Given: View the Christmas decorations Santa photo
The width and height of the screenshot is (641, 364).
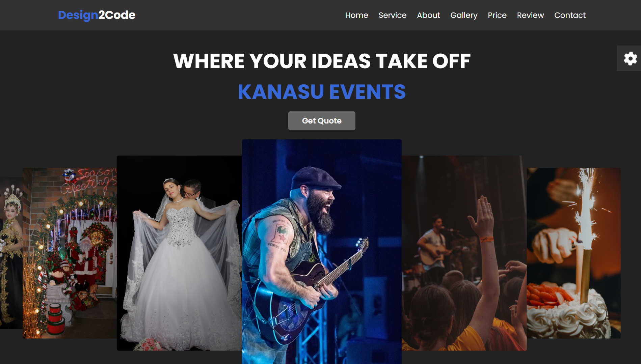Looking at the screenshot, I should [70, 253].
